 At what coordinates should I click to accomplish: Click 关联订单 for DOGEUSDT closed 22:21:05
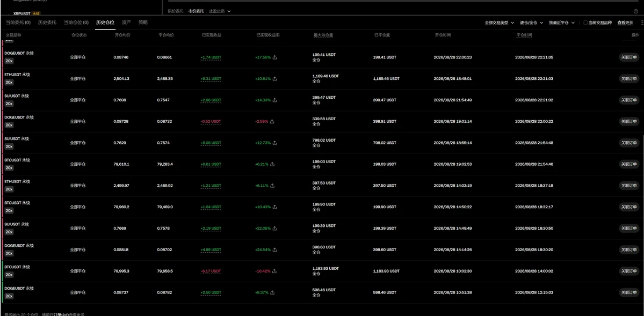(x=629, y=57)
